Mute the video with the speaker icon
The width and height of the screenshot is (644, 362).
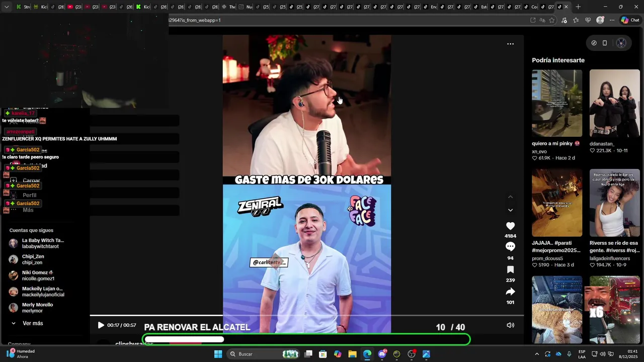click(510, 325)
